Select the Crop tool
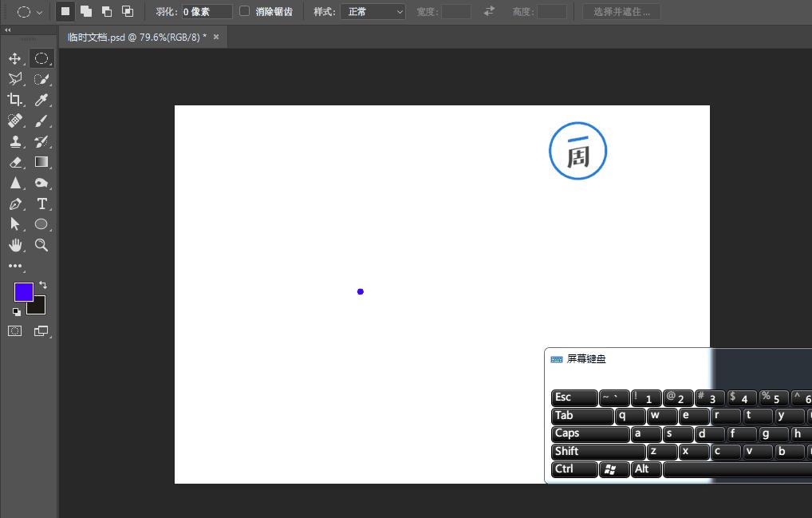Image resolution: width=812 pixels, height=518 pixels. coord(14,100)
